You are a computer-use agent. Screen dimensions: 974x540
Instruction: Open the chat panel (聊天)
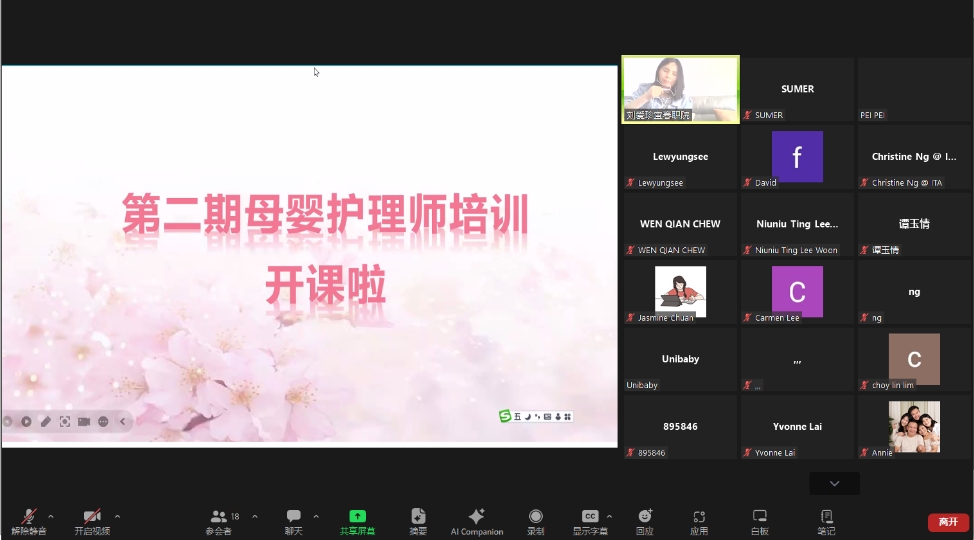[x=293, y=518]
